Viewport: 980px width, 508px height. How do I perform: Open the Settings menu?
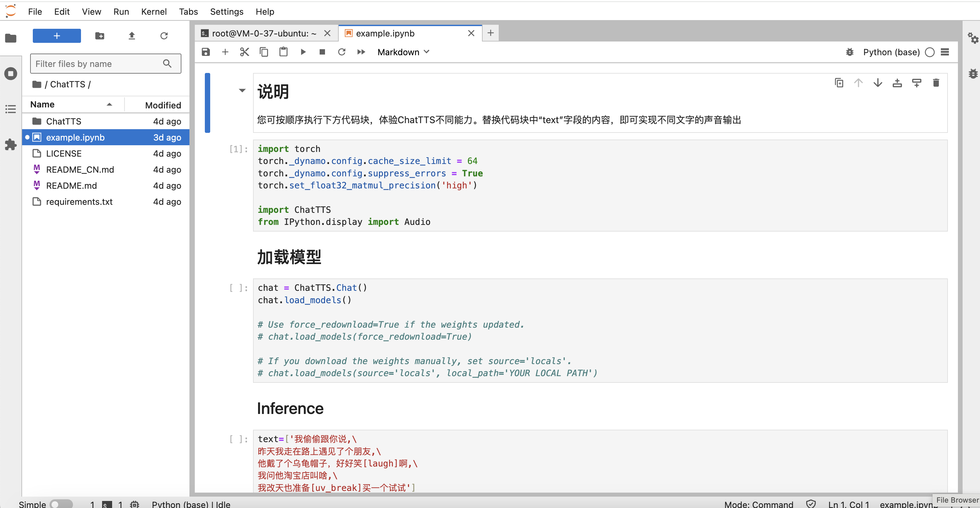[227, 11]
